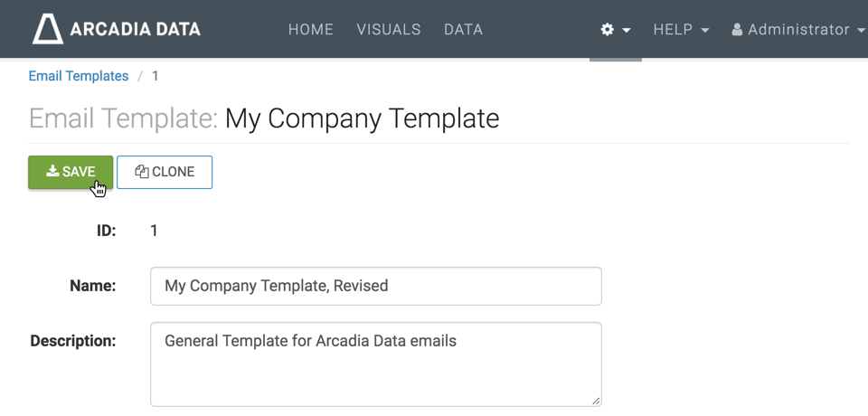
Task: Click the ARCADIA DATA brand text
Action: (x=136, y=30)
